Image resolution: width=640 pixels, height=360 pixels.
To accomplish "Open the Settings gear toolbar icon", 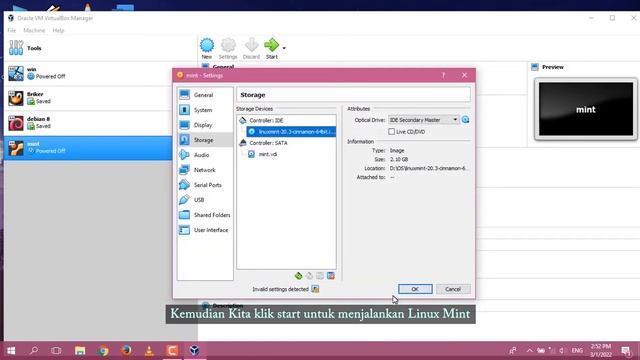I will coord(228,46).
